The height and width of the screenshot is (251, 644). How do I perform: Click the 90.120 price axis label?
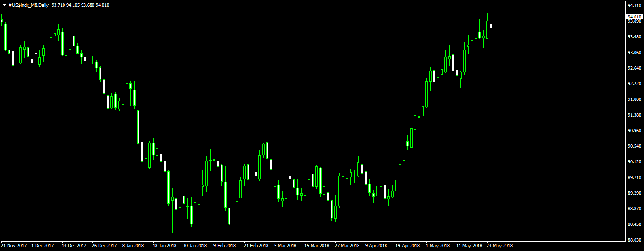(x=634, y=162)
